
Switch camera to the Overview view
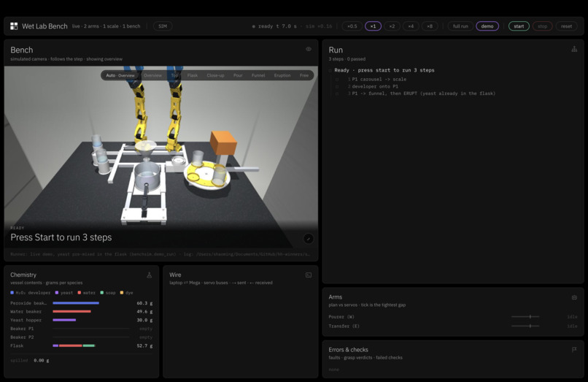152,75
